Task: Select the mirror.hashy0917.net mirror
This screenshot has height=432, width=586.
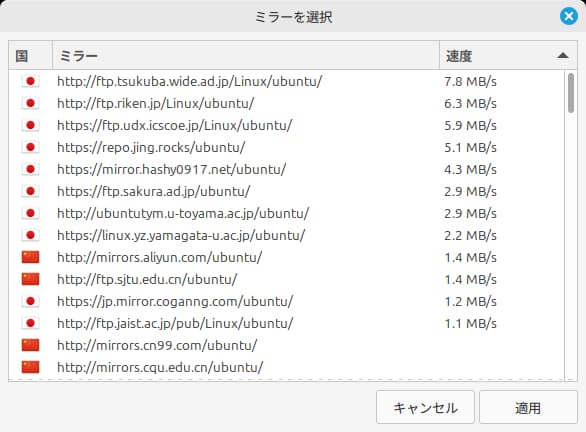Action: point(286,169)
